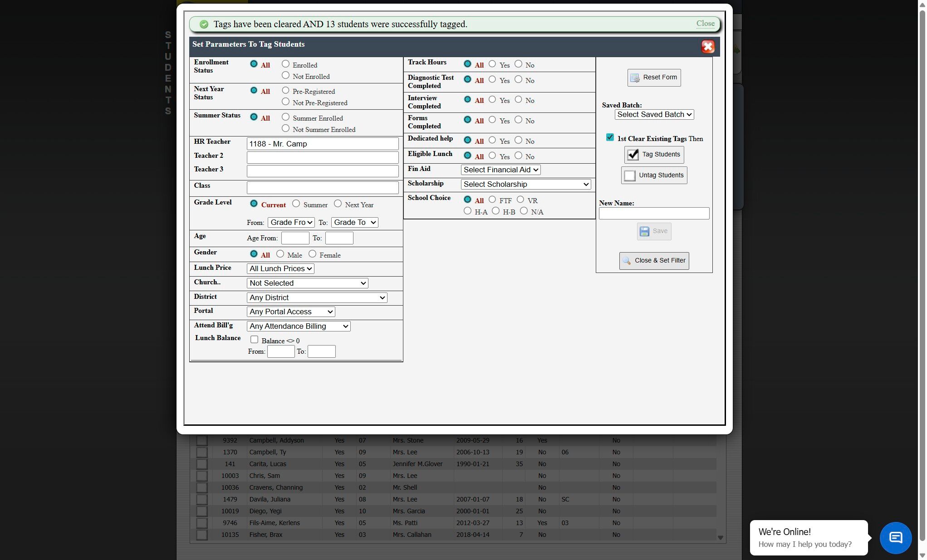The height and width of the screenshot is (560, 927).
Task: Enable the Balance <> 0 checkbox
Action: pos(254,340)
